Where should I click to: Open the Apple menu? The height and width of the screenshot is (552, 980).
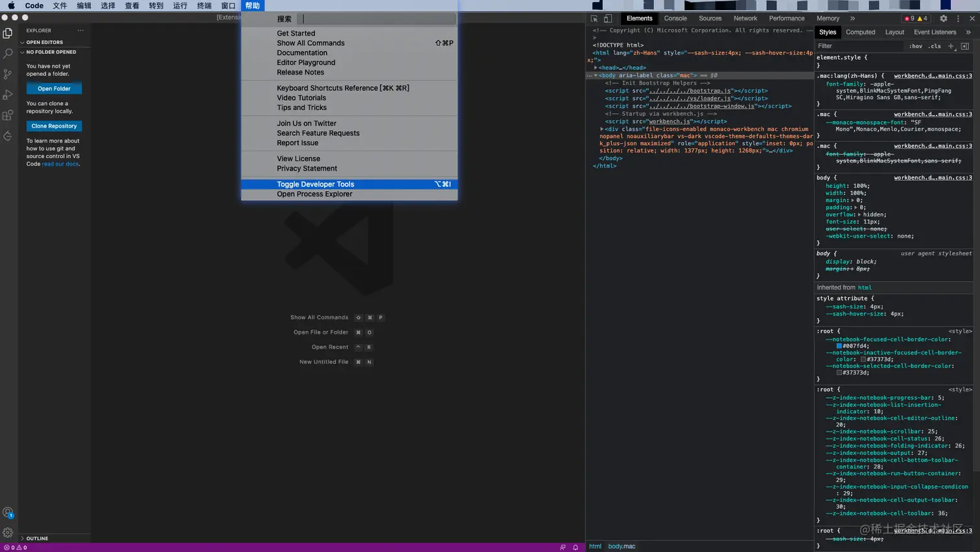coord(11,5)
